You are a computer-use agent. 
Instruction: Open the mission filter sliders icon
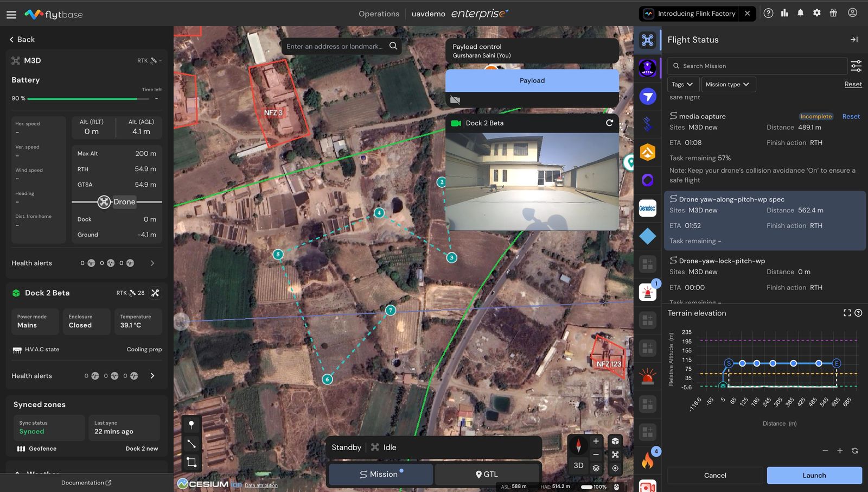[x=856, y=66]
